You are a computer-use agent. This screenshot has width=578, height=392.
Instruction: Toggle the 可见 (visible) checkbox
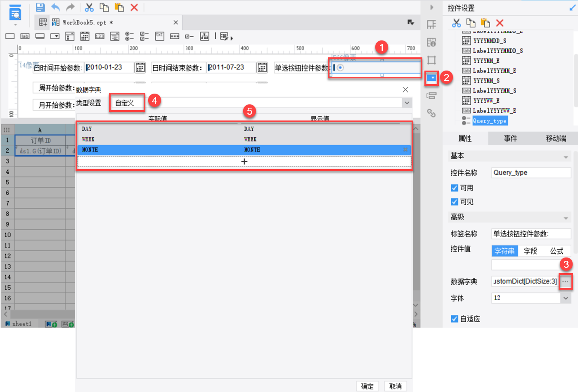click(455, 202)
